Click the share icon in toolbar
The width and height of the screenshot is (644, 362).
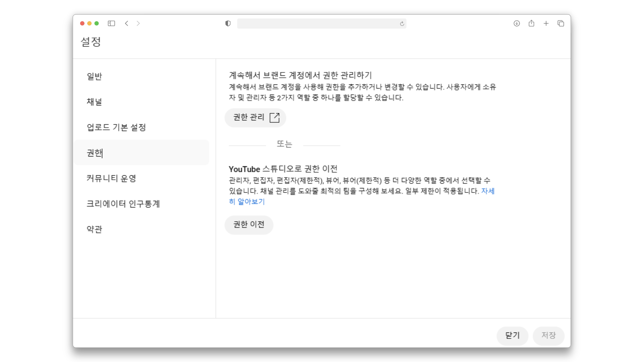(531, 23)
